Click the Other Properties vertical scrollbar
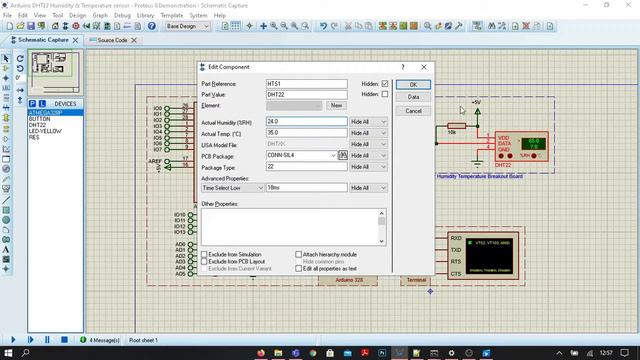Viewport: 640px width, 360px height. click(381, 227)
